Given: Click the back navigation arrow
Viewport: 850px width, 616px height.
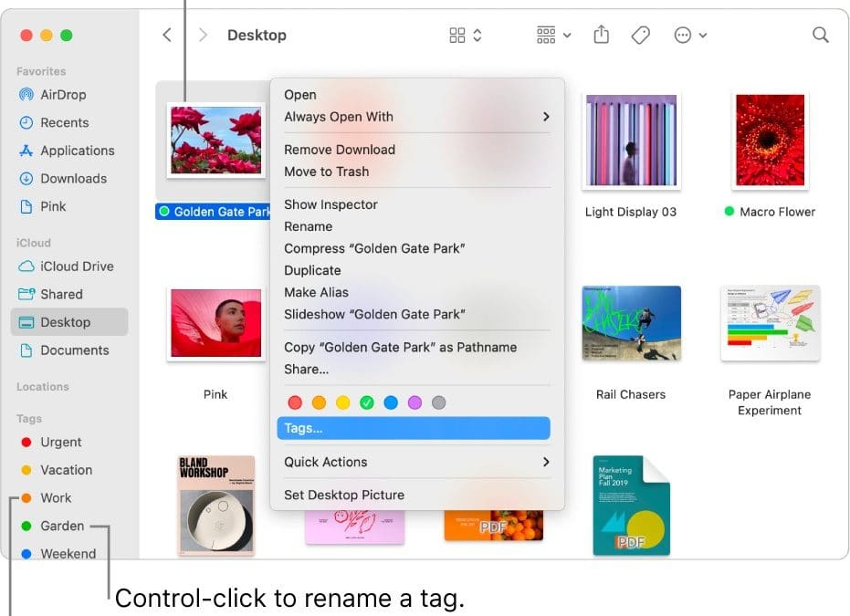Looking at the screenshot, I should [x=166, y=35].
